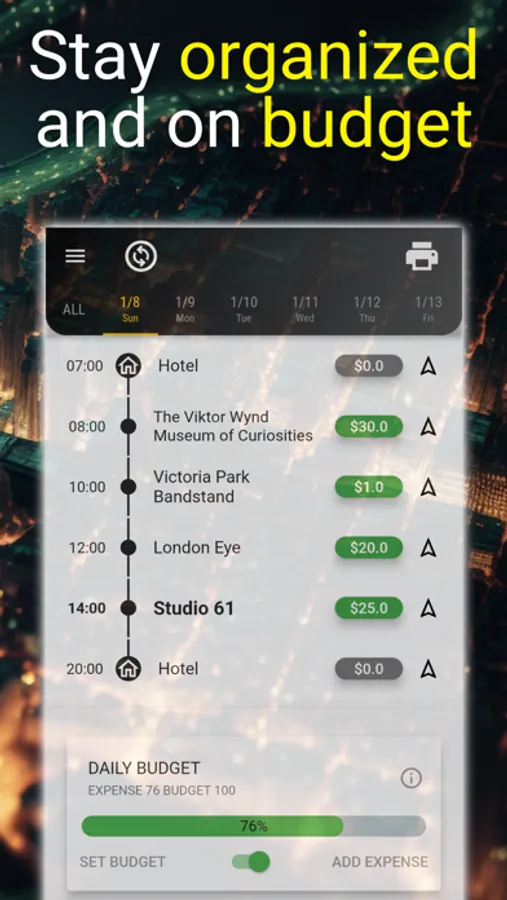Click the printer icon
The width and height of the screenshot is (507, 900).
[422, 256]
